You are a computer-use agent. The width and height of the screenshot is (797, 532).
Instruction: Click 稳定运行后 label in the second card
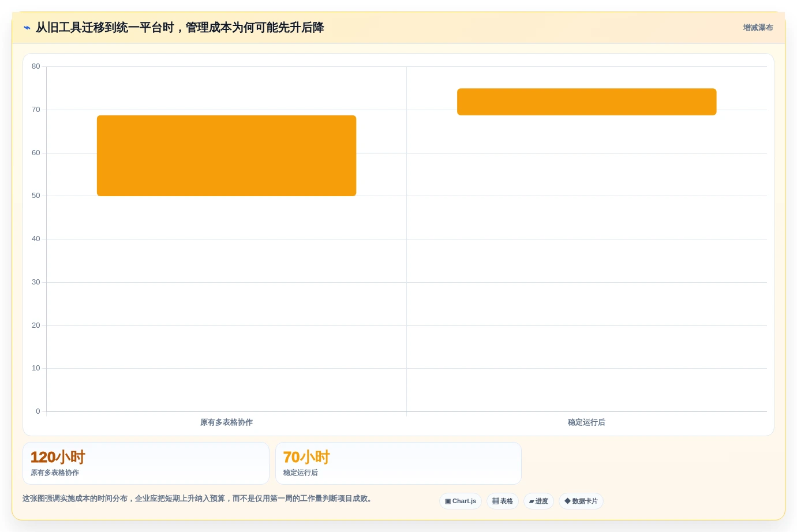pos(301,473)
